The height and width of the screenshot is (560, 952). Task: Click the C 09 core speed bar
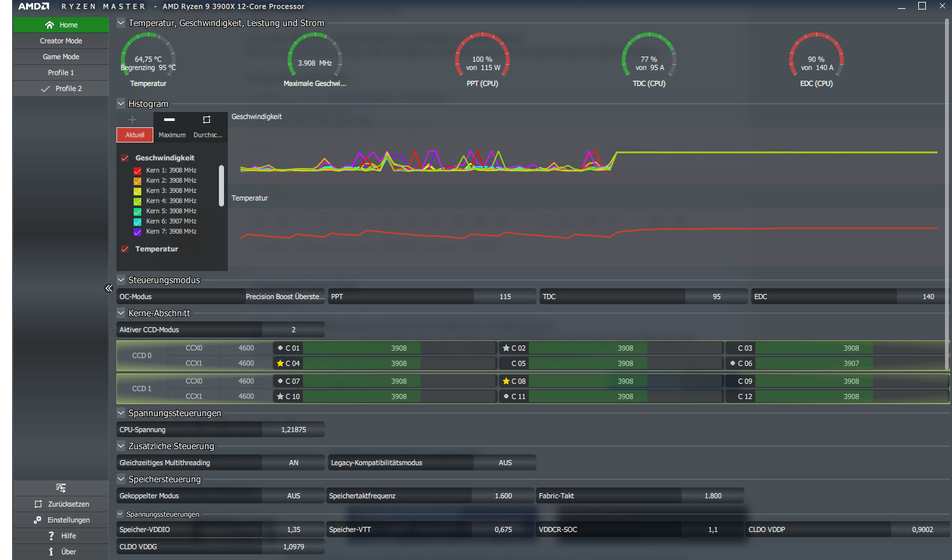pyautogui.click(x=851, y=381)
